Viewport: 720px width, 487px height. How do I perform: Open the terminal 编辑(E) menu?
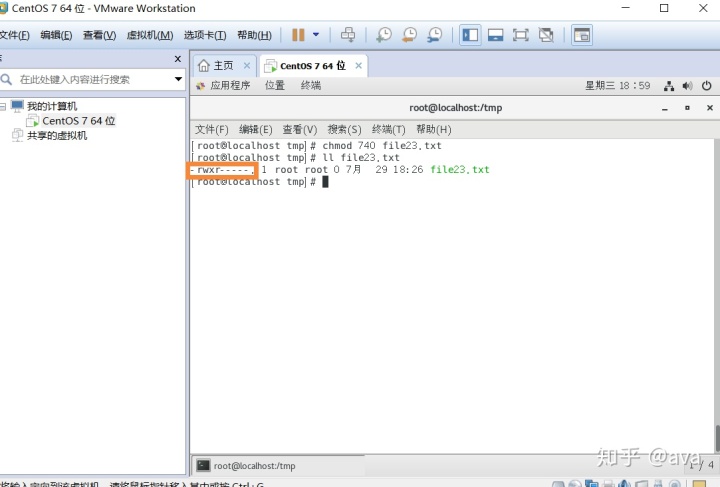256,129
